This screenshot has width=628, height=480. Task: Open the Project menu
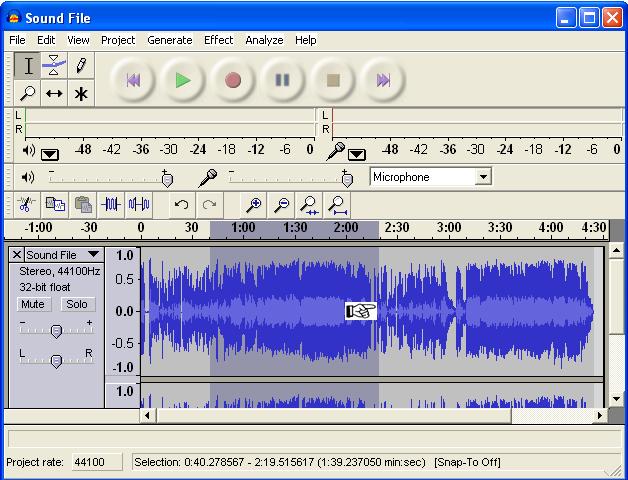(x=118, y=40)
